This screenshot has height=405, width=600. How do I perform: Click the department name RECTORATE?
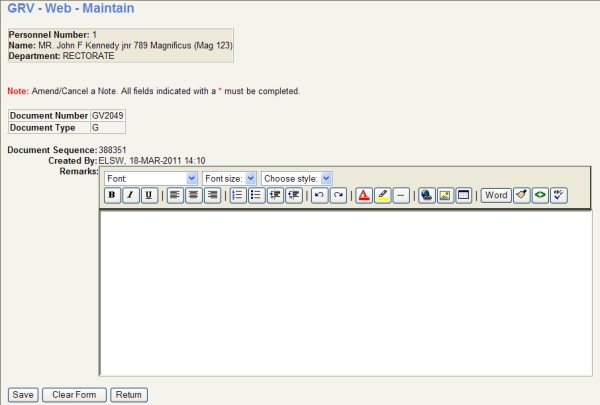(88, 56)
